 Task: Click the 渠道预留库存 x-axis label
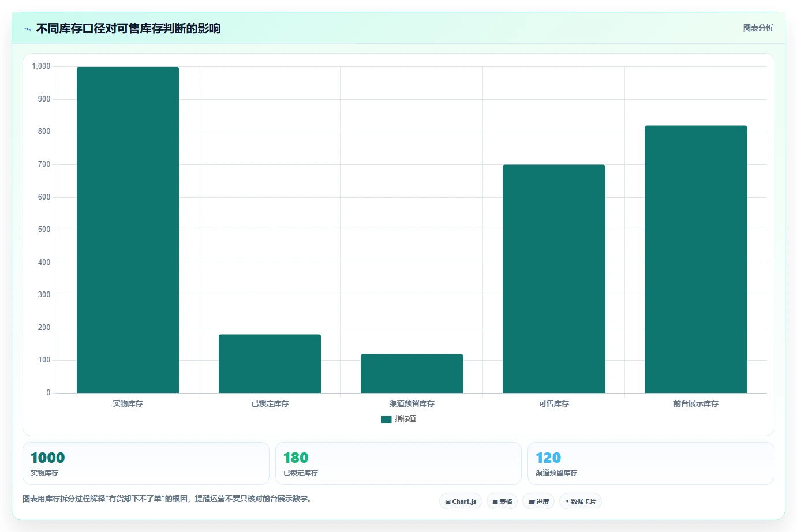coord(411,404)
